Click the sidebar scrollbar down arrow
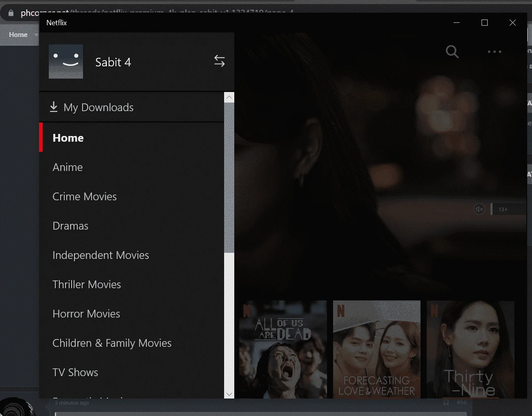Viewport: 532px width, 416px height. point(229,394)
